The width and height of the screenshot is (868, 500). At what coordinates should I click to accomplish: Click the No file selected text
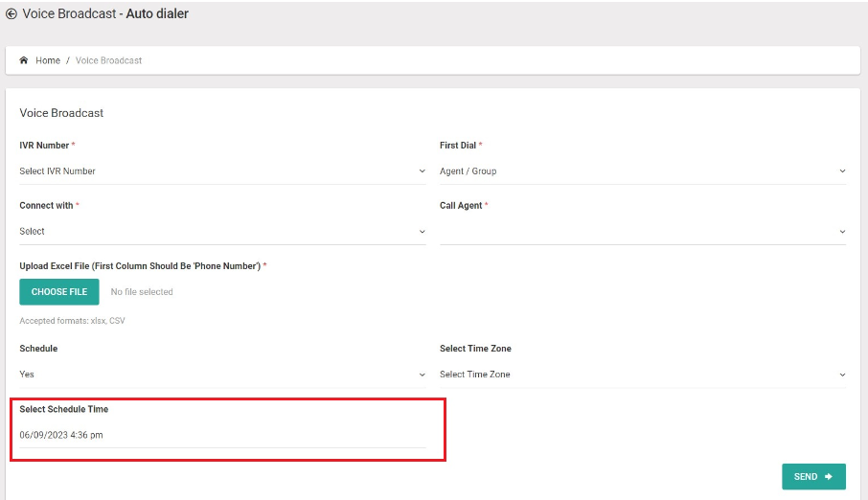pos(142,292)
